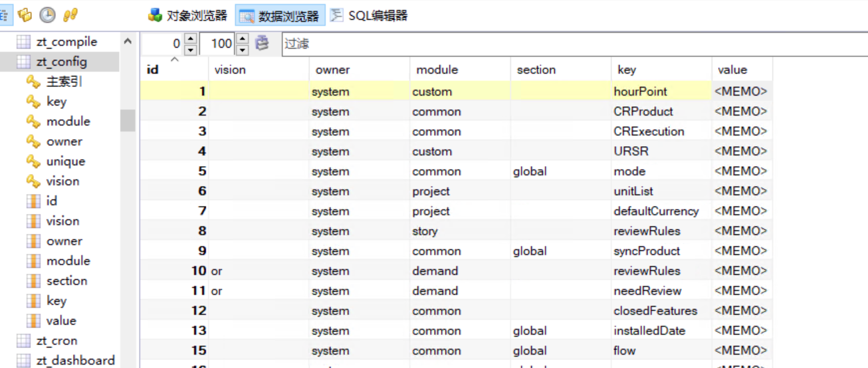Click the icon left of filter box
This screenshot has height=368, width=868.
coord(263,44)
